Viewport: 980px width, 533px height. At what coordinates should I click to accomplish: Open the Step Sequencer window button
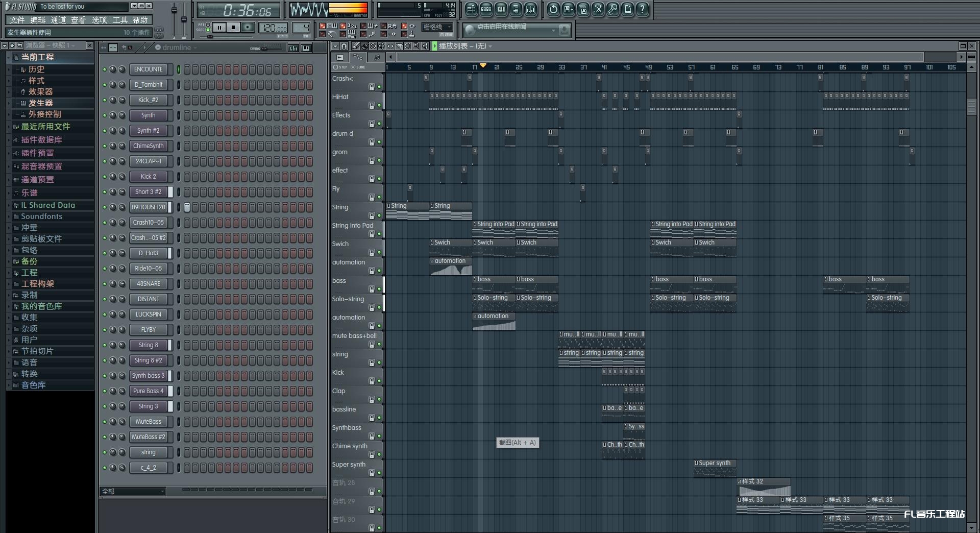click(x=486, y=9)
